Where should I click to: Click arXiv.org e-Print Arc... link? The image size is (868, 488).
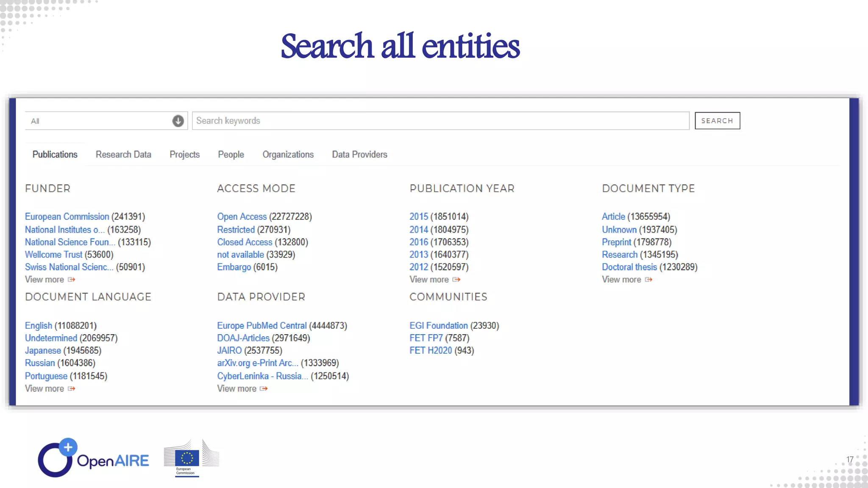click(x=258, y=363)
